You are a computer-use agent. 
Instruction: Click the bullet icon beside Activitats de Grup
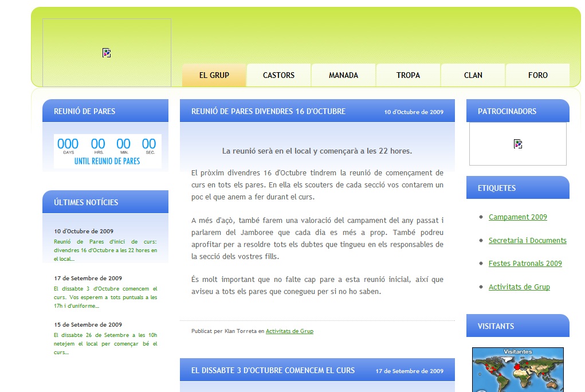click(x=481, y=287)
